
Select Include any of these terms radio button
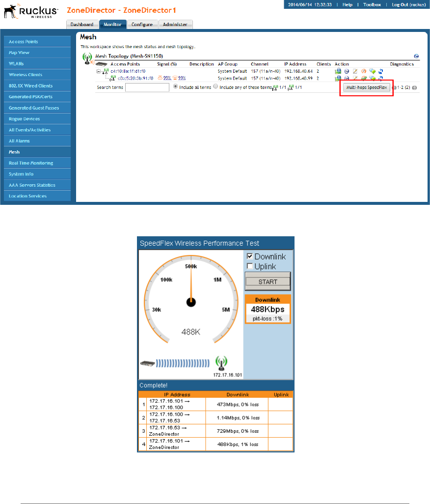click(215, 86)
